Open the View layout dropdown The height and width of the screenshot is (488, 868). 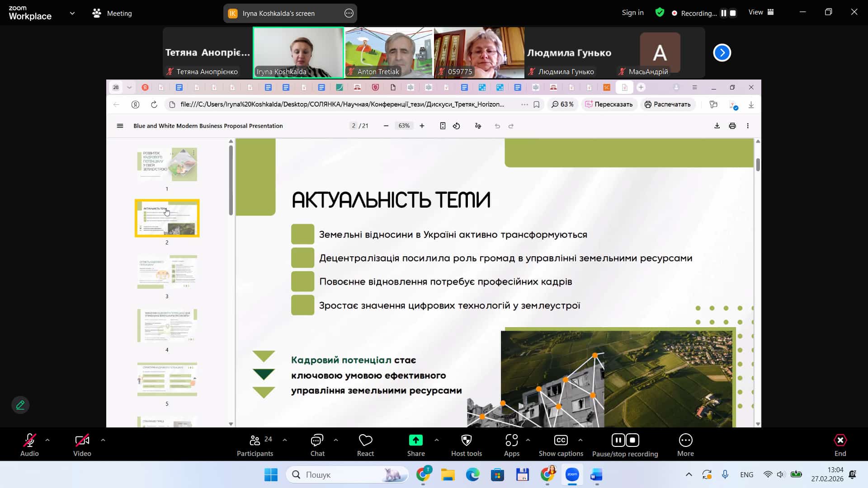(x=761, y=13)
